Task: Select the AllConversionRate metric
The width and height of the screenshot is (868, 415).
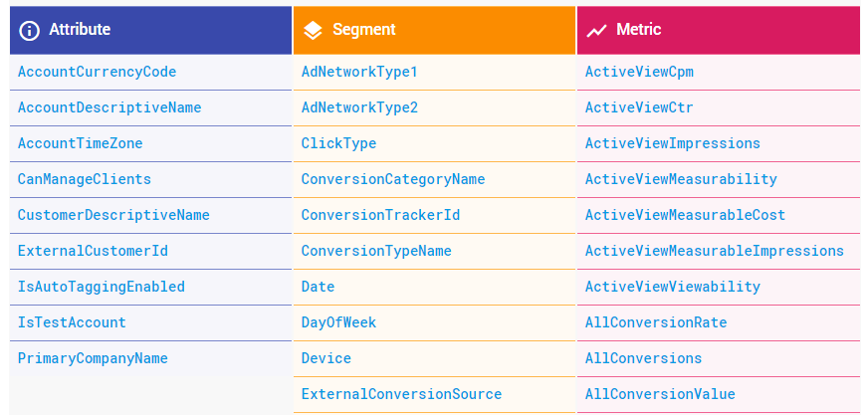Action: point(655,322)
